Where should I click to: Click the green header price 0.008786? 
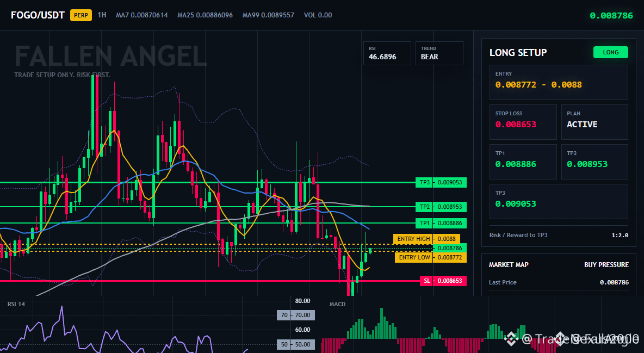(x=611, y=16)
